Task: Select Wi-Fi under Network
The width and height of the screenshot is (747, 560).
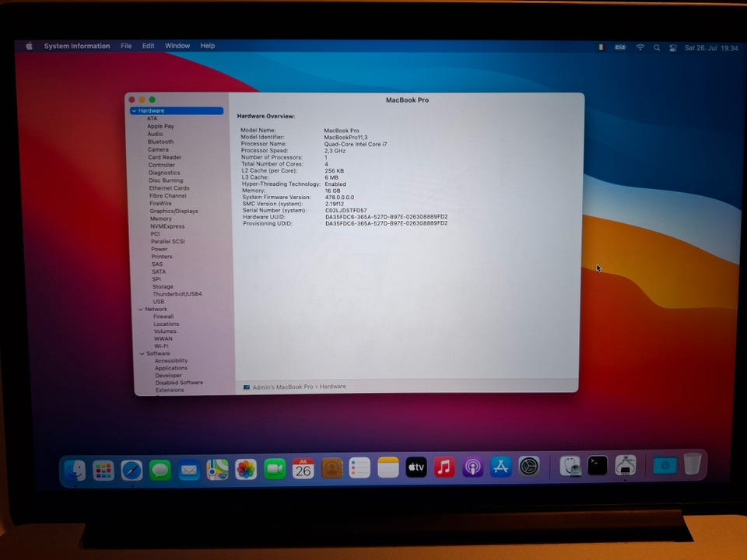Action: (161, 346)
